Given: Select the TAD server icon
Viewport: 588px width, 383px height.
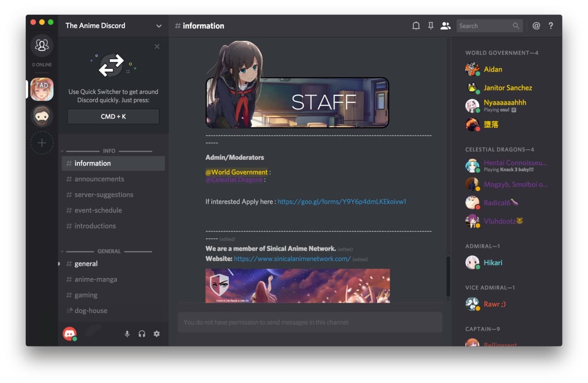Looking at the screenshot, I should pyautogui.click(x=42, y=89).
